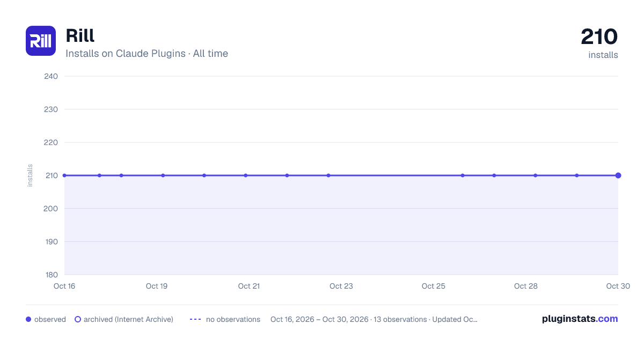Open the pluginstats.com link
This screenshot has width=644, height=338.
[x=580, y=319]
